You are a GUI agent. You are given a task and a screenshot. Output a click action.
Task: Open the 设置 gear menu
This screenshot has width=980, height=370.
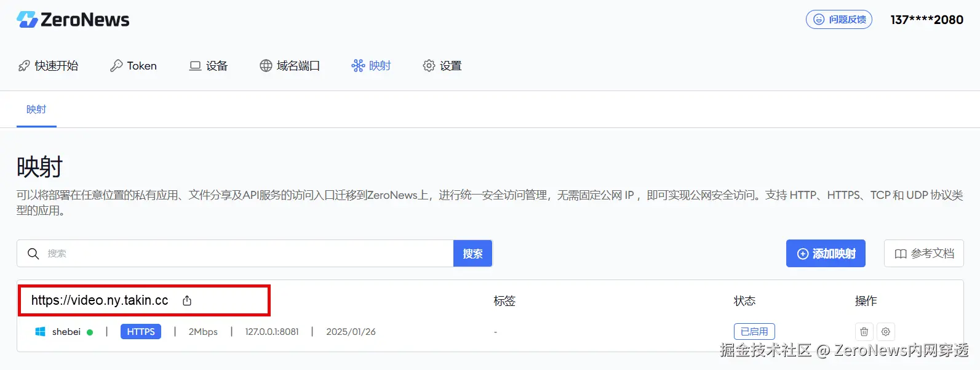pyautogui.click(x=442, y=66)
